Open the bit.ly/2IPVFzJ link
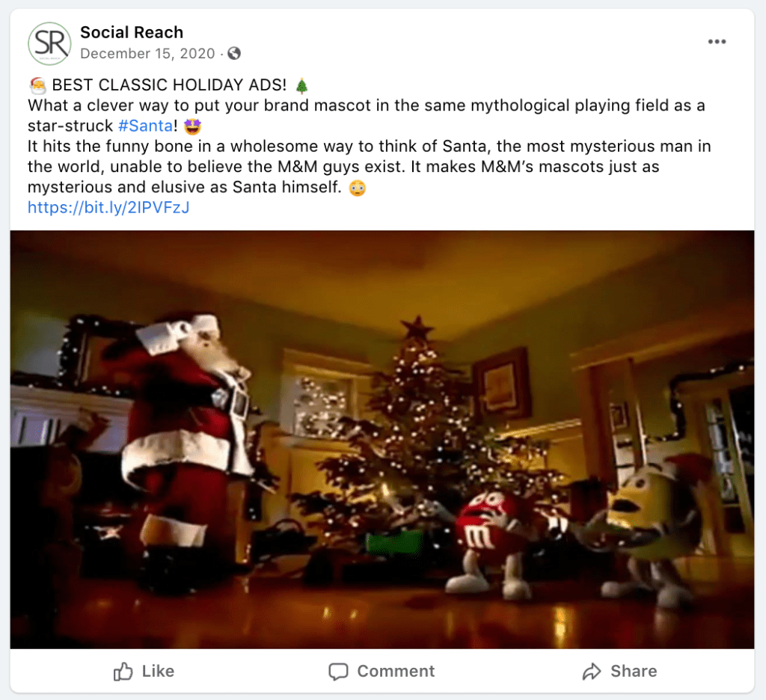This screenshot has width=766, height=700. pyautogui.click(x=108, y=208)
